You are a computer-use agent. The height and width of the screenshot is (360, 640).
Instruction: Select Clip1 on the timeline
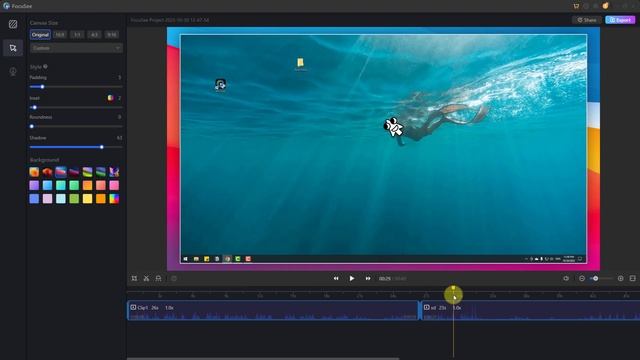pyautogui.click(x=273, y=311)
